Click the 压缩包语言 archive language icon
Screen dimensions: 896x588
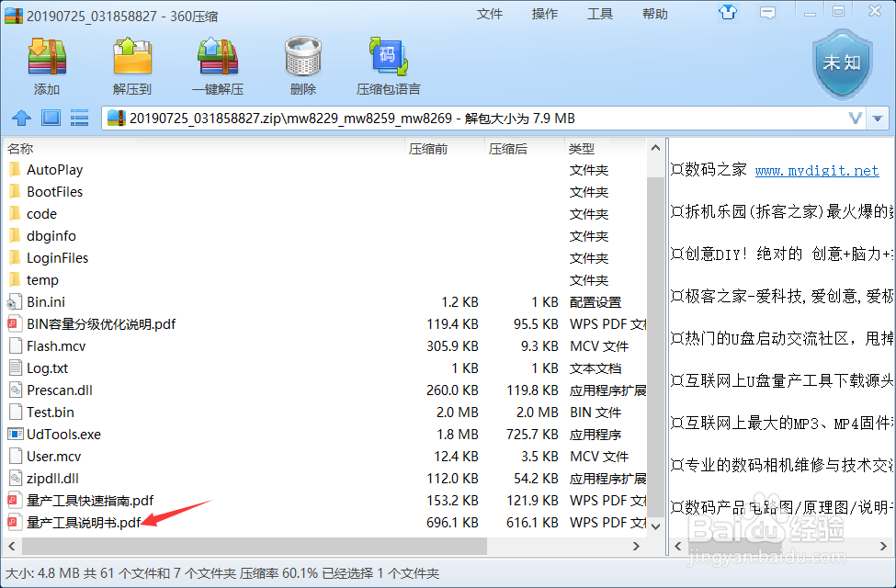click(389, 57)
